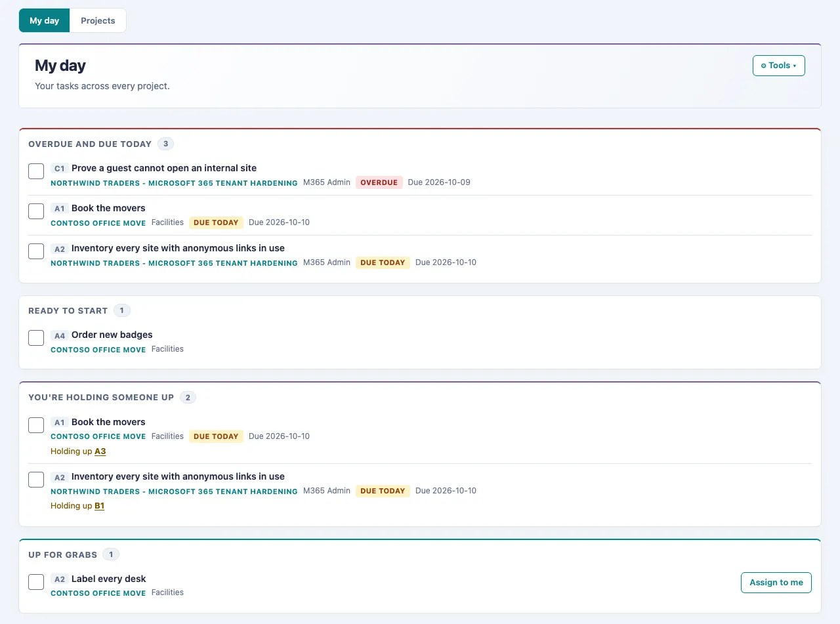
Task: Follow the A3 holding up link
Action: tap(100, 451)
